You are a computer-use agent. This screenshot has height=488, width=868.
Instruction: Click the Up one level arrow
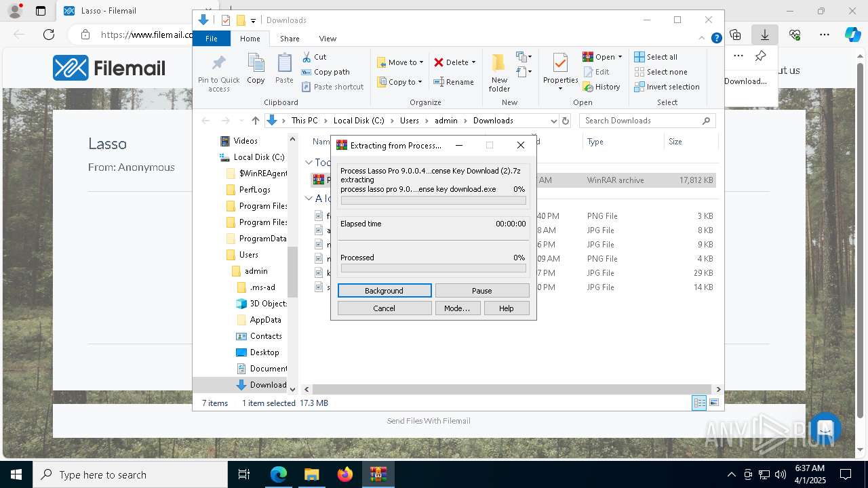[255, 121]
